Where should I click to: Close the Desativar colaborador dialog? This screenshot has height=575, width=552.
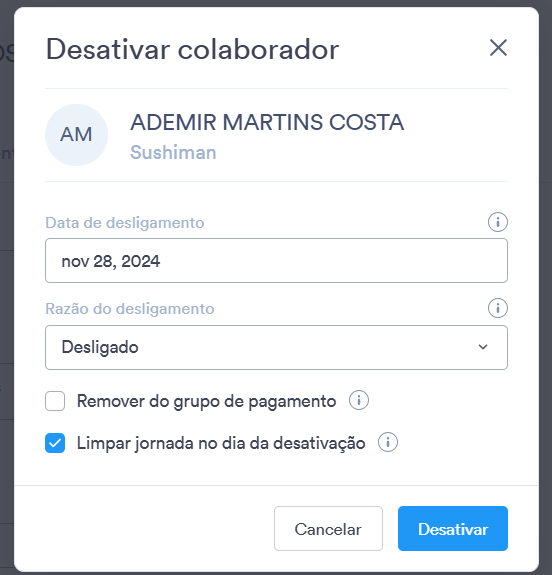coord(498,48)
